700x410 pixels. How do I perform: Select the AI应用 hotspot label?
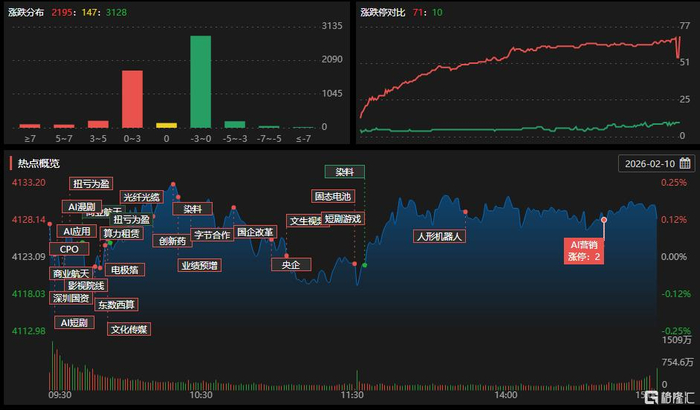click(76, 231)
